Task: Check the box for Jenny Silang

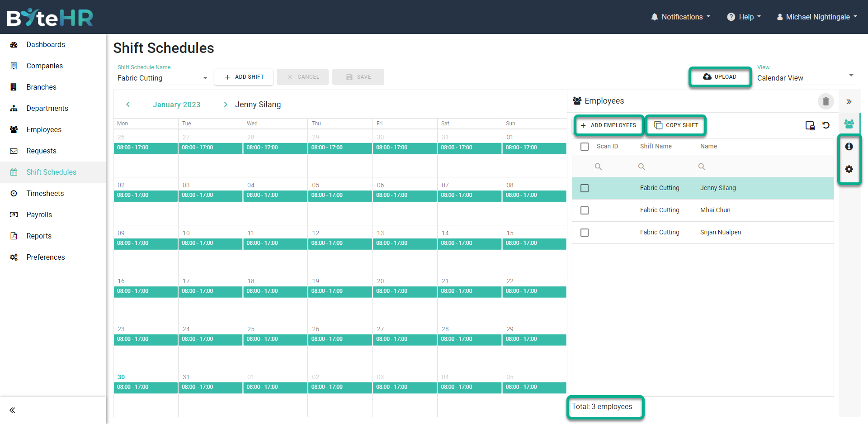Action: tap(585, 188)
